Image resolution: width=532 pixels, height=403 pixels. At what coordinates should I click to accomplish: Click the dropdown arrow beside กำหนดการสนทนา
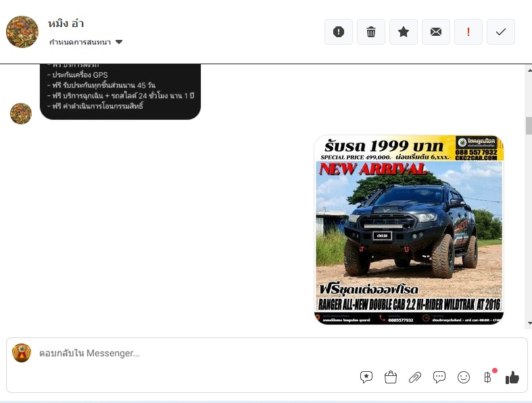pyautogui.click(x=120, y=42)
